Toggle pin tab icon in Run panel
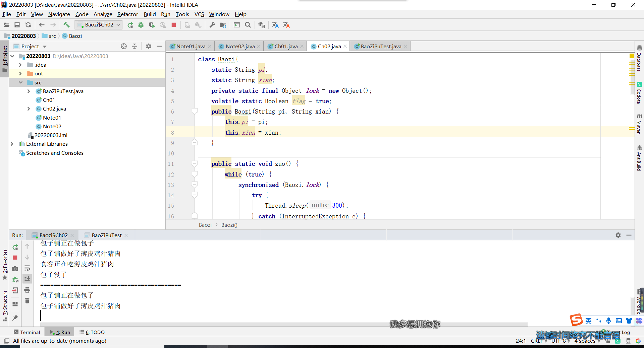Viewport: 644px width, 348px height. (15, 318)
